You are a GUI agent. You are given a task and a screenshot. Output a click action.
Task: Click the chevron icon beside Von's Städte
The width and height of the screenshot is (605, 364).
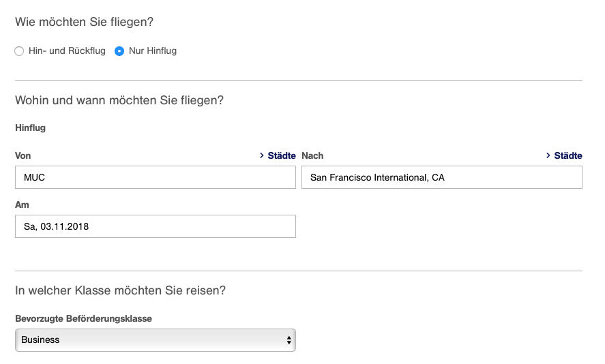tap(262, 156)
